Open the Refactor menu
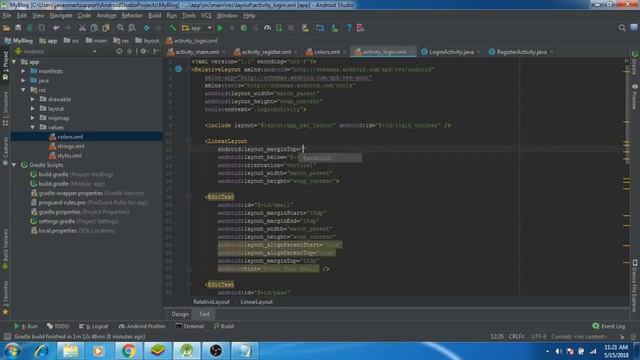 (132, 16)
